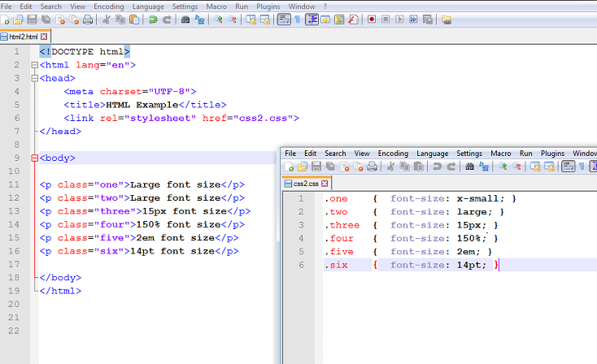
Task: Click New file icon in html2 window toolbar
Action: (x=5, y=19)
